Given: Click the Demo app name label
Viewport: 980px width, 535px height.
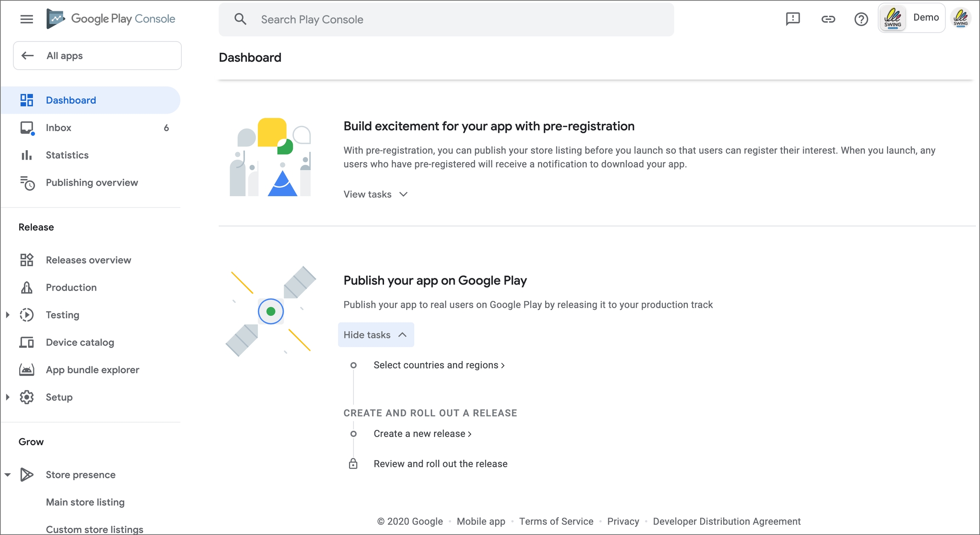Looking at the screenshot, I should [x=926, y=17].
